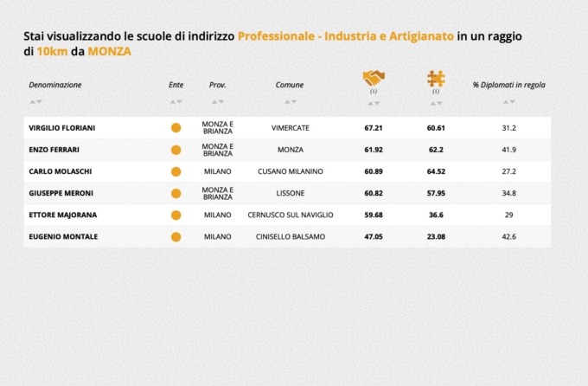Click diplomati value 29
Image resolution: width=588 pixels, height=386 pixels.
(508, 216)
